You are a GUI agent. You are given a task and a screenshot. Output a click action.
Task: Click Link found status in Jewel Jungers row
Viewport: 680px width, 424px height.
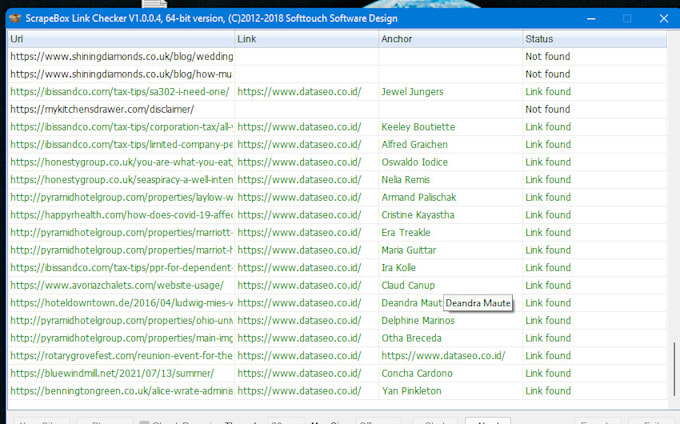point(548,92)
